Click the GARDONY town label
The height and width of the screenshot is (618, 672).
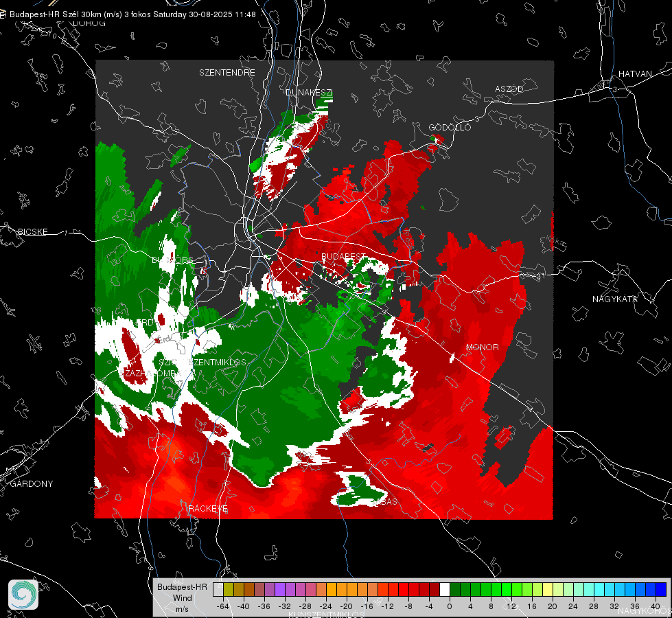(x=32, y=484)
